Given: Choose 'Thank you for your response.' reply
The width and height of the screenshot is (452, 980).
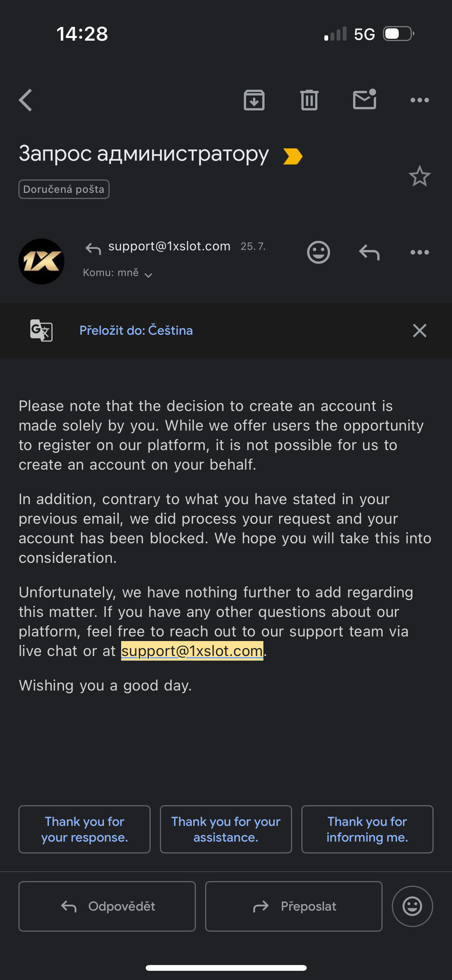Looking at the screenshot, I should [84, 829].
